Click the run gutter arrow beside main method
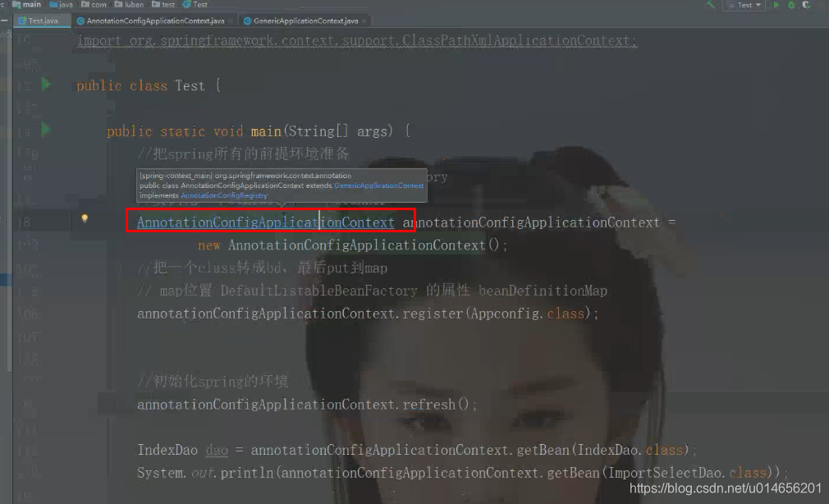The width and height of the screenshot is (829, 504). [46, 129]
